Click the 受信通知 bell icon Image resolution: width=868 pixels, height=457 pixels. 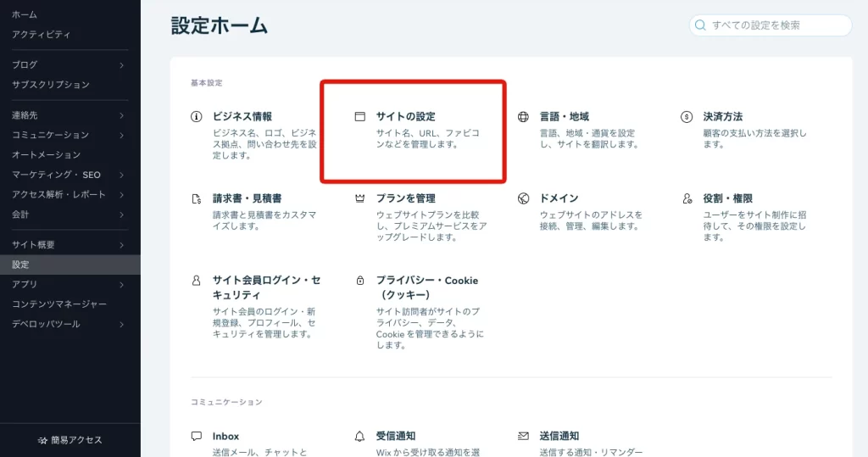[359, 437]
